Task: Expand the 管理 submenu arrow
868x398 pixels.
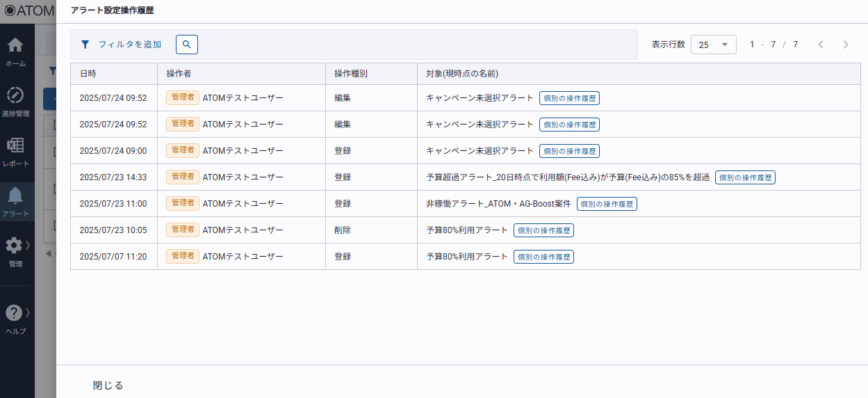Action: [x=28, y=245]
